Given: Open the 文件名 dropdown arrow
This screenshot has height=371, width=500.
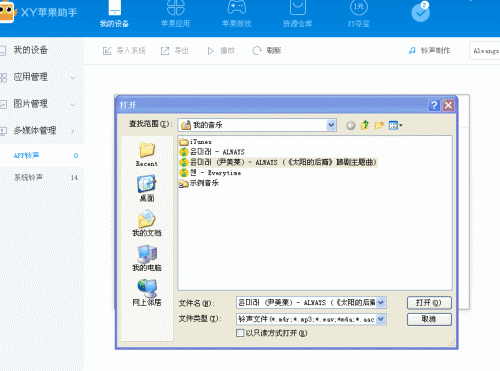Looking at the screenshot, I should point(381,303).
